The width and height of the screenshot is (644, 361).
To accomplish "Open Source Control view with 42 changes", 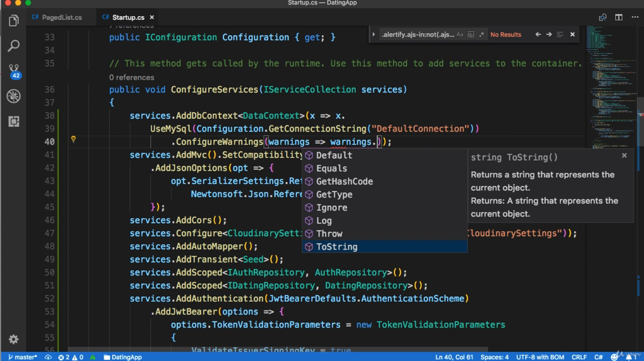I will 14,71.
